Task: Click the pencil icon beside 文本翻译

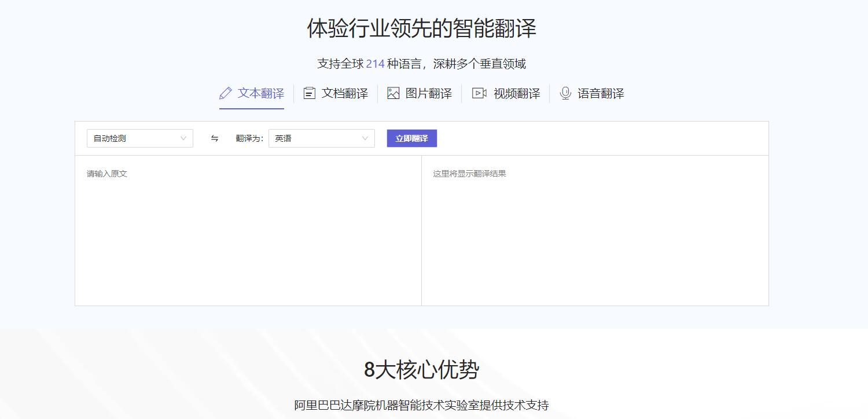Action: coord(225,93)
